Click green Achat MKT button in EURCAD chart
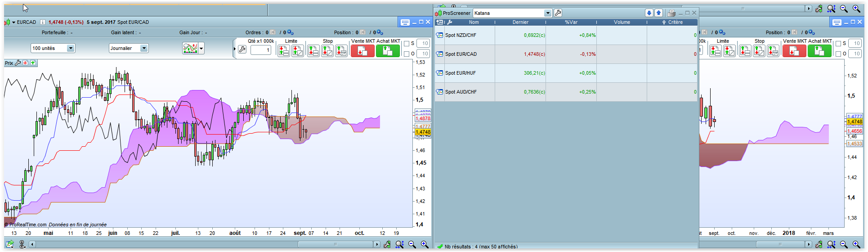 (388, 51)
